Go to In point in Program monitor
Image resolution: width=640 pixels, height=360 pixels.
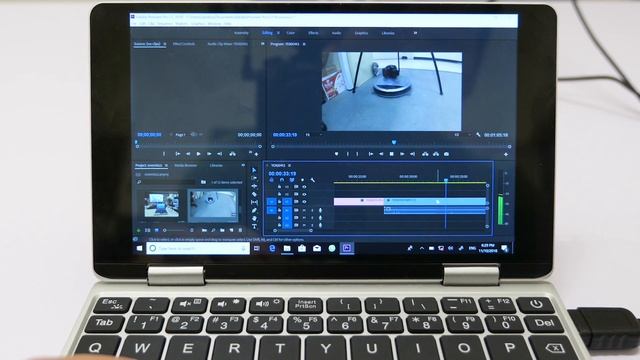[x=371, y=154]
